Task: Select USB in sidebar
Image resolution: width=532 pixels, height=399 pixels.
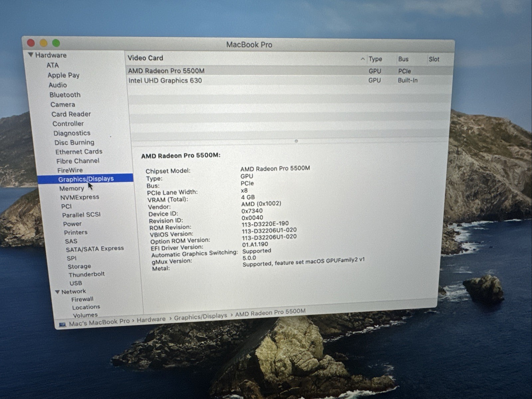Action: pyautogui.click(x=76, y=283)
